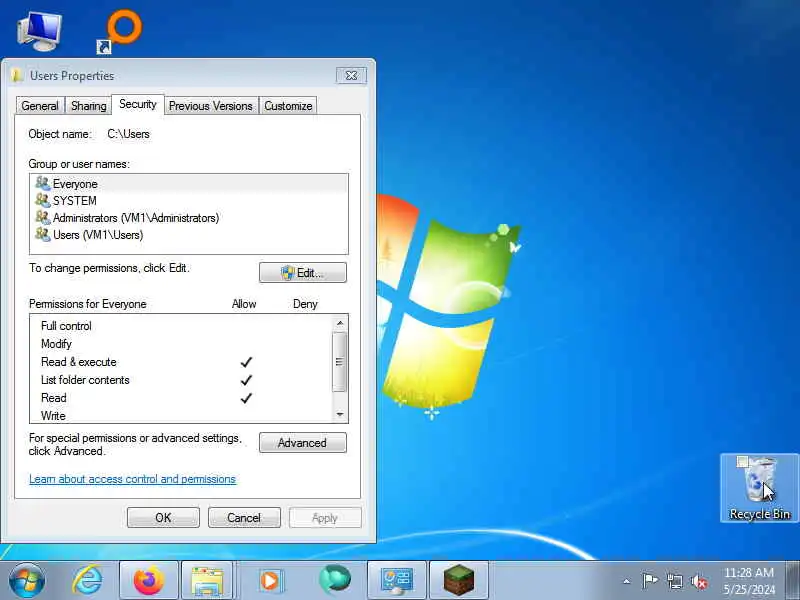
Task: Select Users (VM1\Users) entry
Action: click(x=189, y=235)
